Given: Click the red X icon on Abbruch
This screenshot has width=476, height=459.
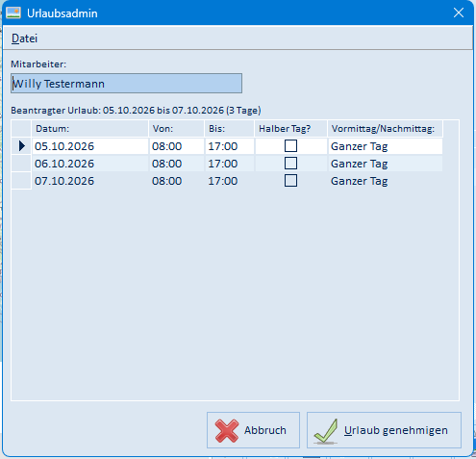Looking at the screenshot, I should 227,431.
